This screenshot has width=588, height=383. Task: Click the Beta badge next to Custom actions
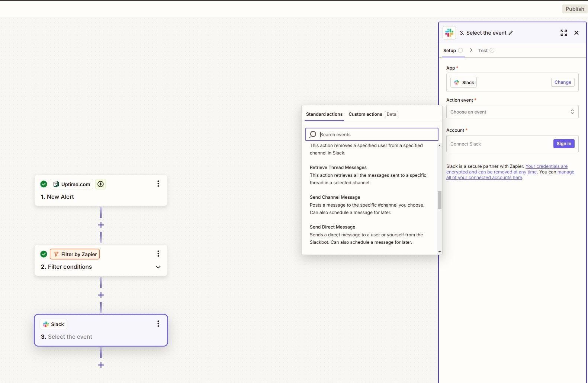point(391,114)
